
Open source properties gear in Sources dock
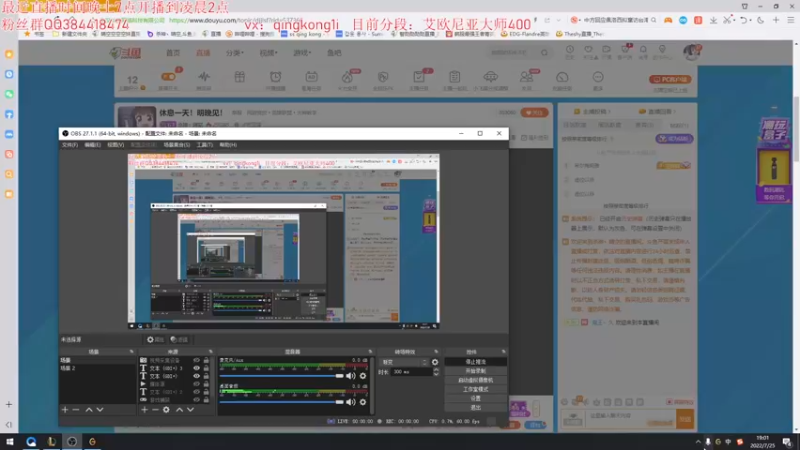(x=166, y=410)
